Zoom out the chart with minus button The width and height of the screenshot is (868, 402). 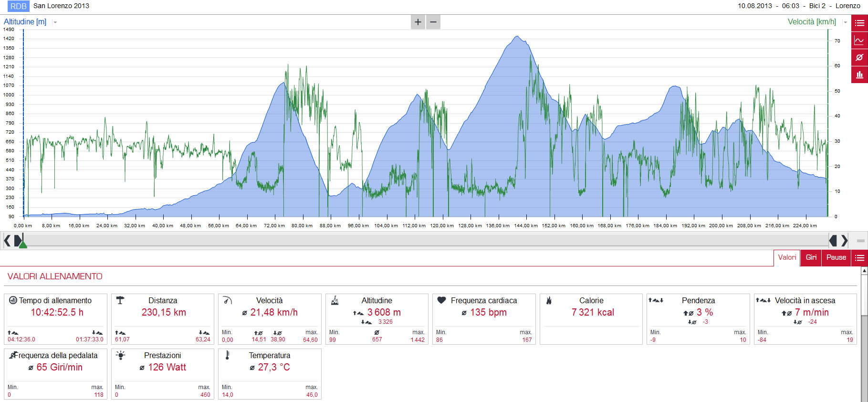tap(433, 22)
